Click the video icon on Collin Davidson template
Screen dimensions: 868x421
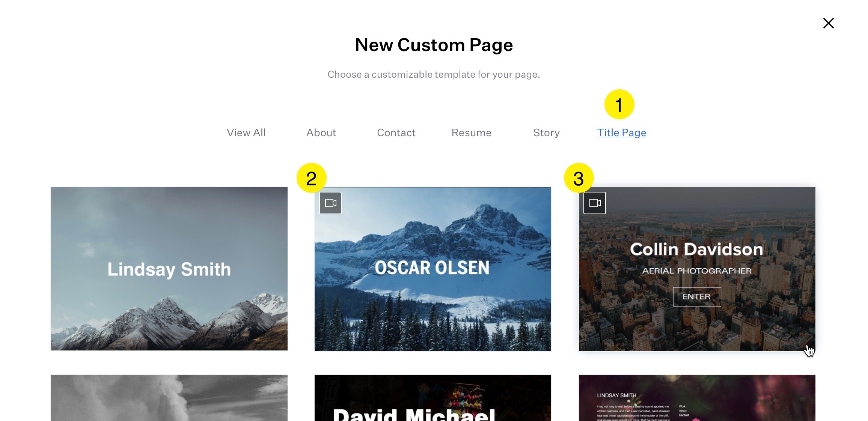pyautogui.click(x=595, y=203)
